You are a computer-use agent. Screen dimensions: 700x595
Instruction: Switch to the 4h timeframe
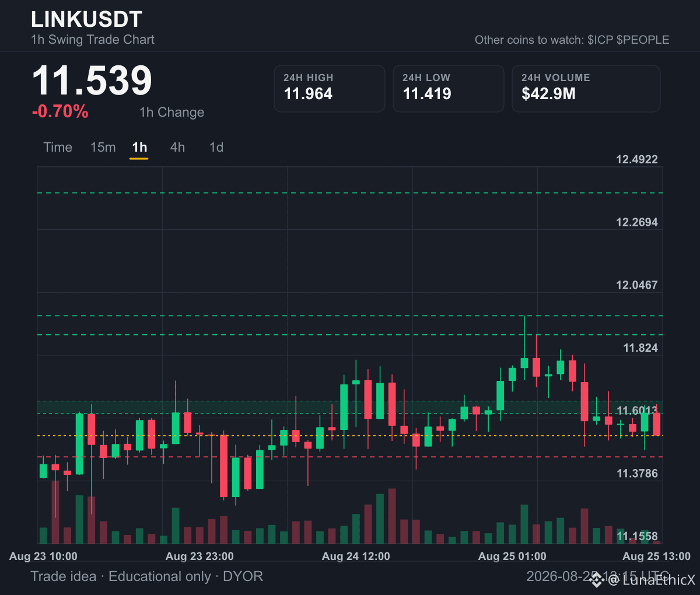(x=177, y=147)
